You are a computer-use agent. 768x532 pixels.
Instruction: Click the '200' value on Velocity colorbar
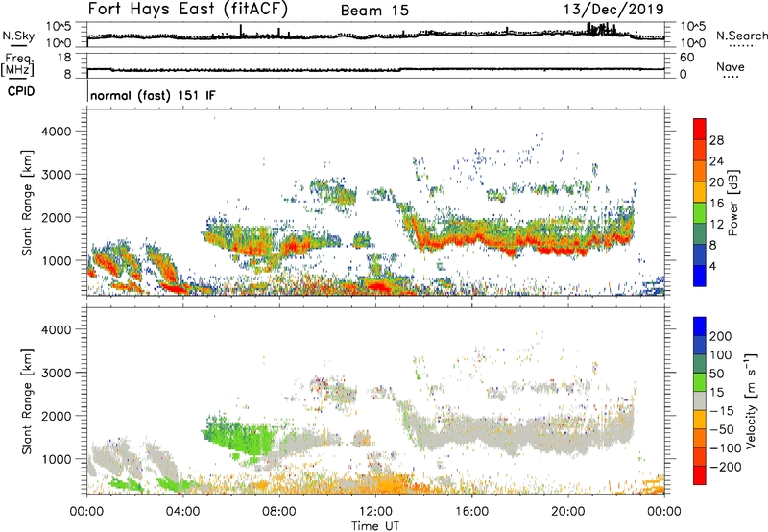pyautogui.click(x=721, y=336)
